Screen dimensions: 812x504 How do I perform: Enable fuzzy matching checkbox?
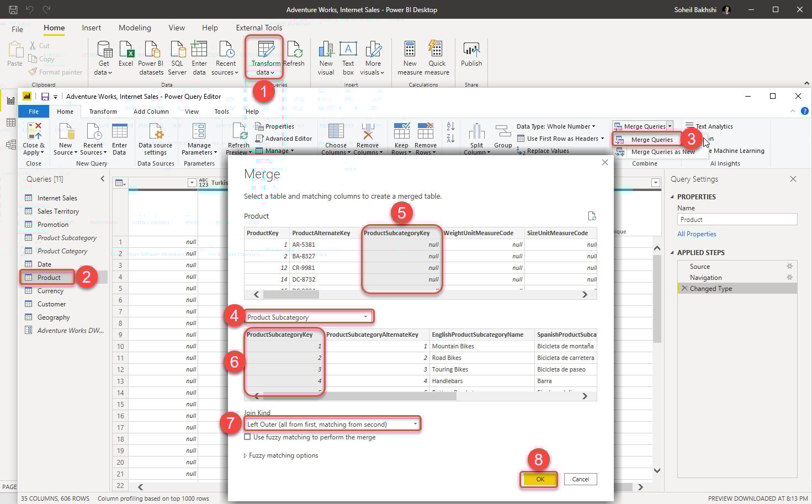[x=247, y=437]
